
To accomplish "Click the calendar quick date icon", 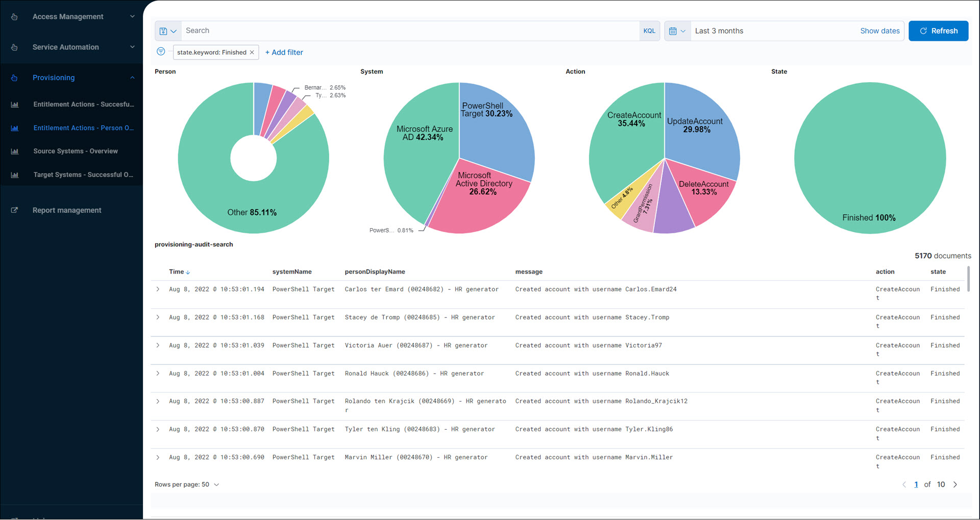I will pos(677,31).
